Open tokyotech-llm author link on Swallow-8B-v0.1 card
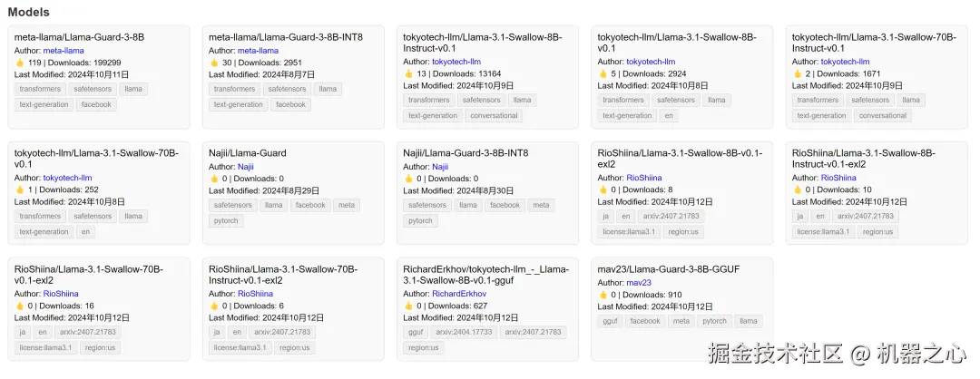 click(651, 62)
